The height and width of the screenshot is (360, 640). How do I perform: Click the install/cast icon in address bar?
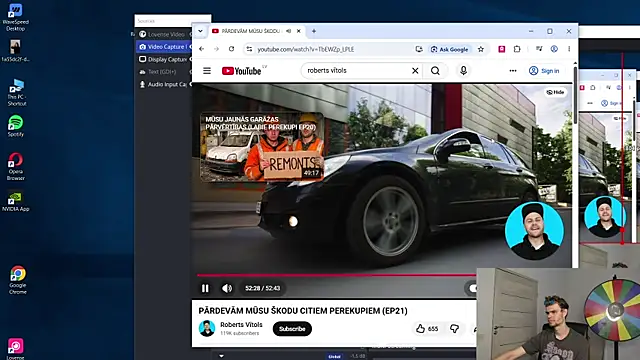tap(419, 49)
